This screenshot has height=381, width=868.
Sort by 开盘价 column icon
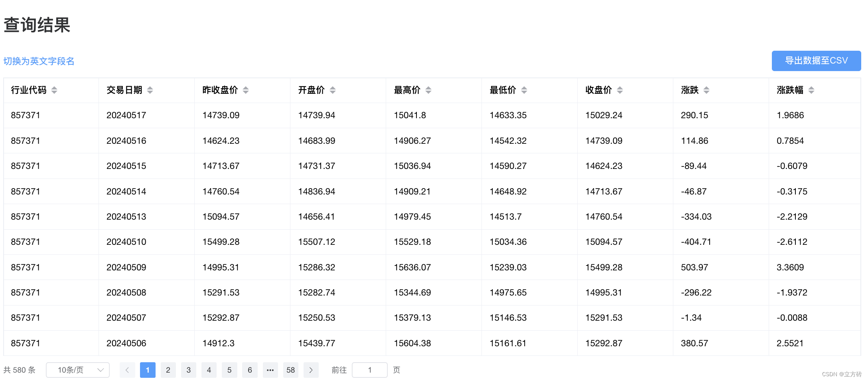tap(333, 90)
